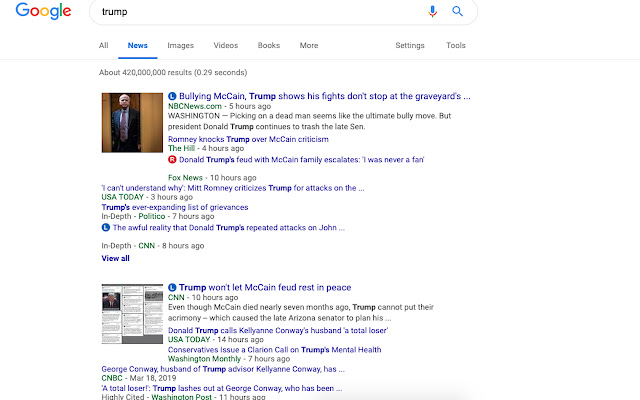
Task: Open Romney knocks Trump over McCain criticism
Action: click(248, 139)
